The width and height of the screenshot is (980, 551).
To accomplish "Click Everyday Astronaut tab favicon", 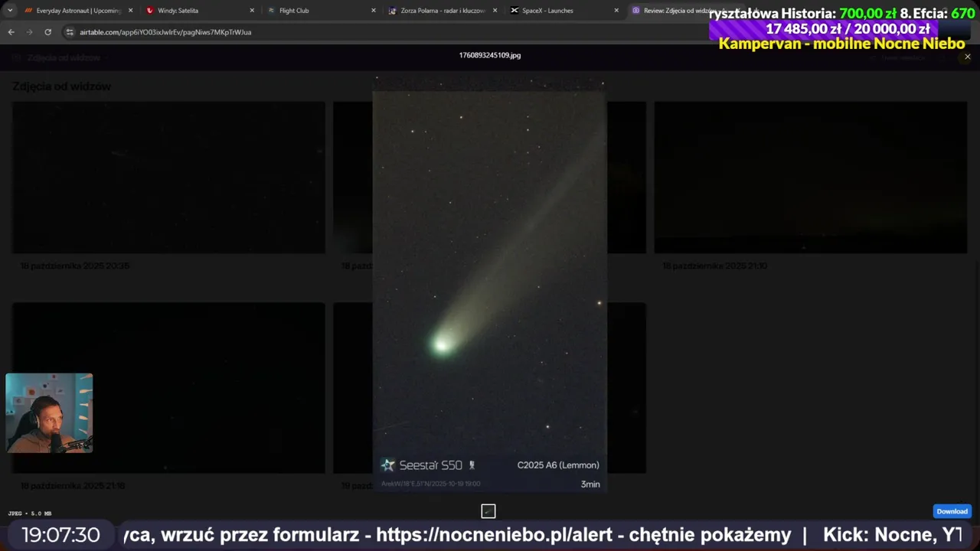I will (28, 11).
